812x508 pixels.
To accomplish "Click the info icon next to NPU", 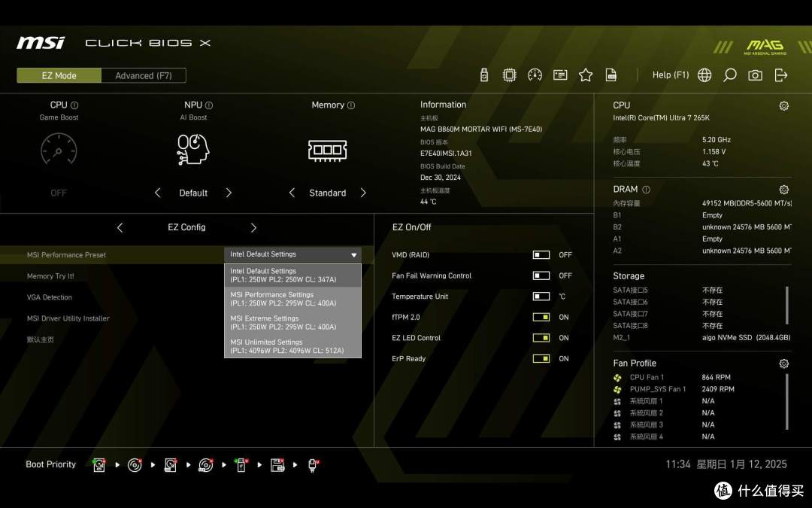I will pos(209,105).
